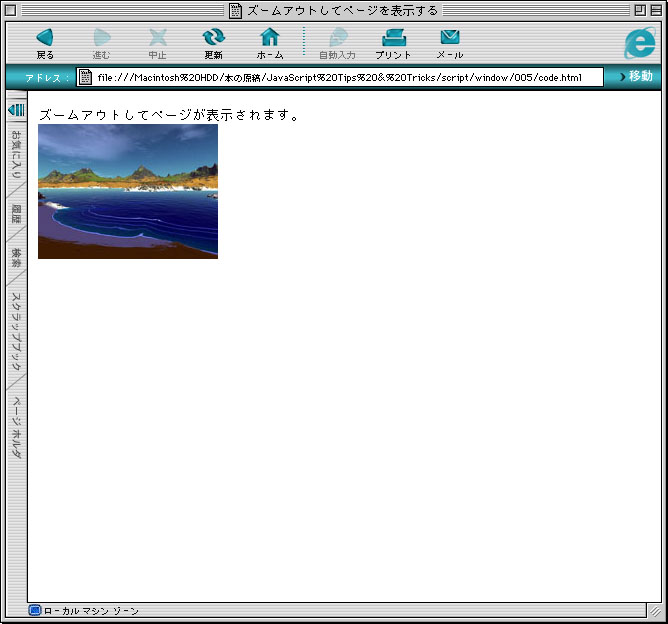Viewport: 668px width, 624px height.
Task: Click the 移動 go button
Action: click(636, 77)
